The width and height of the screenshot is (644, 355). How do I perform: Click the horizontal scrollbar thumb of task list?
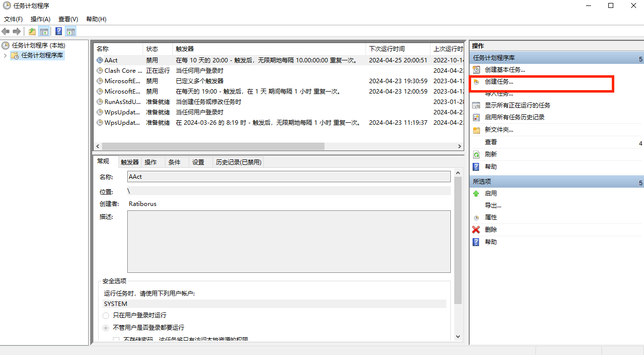pyautogui.click(x=213, y=147)
